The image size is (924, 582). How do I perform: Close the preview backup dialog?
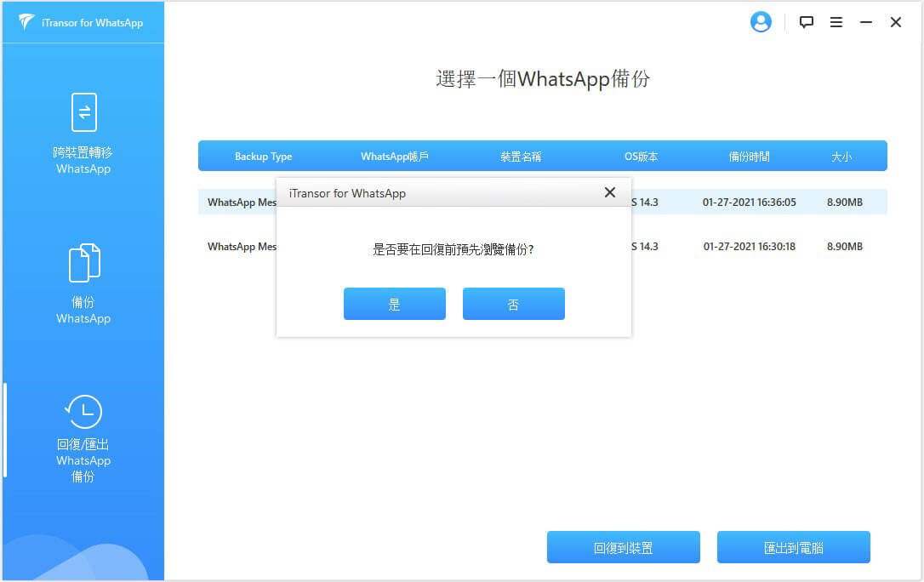coord(609,192)
